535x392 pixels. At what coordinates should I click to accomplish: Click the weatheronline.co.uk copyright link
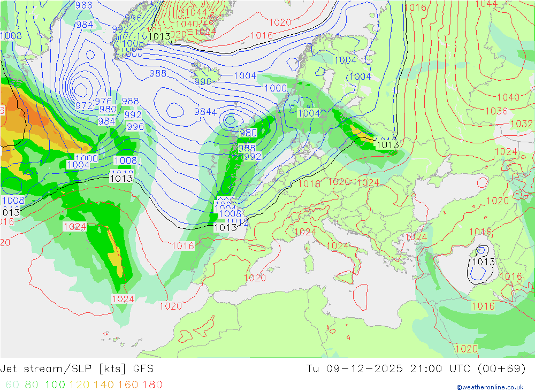(x=490, y=387)
